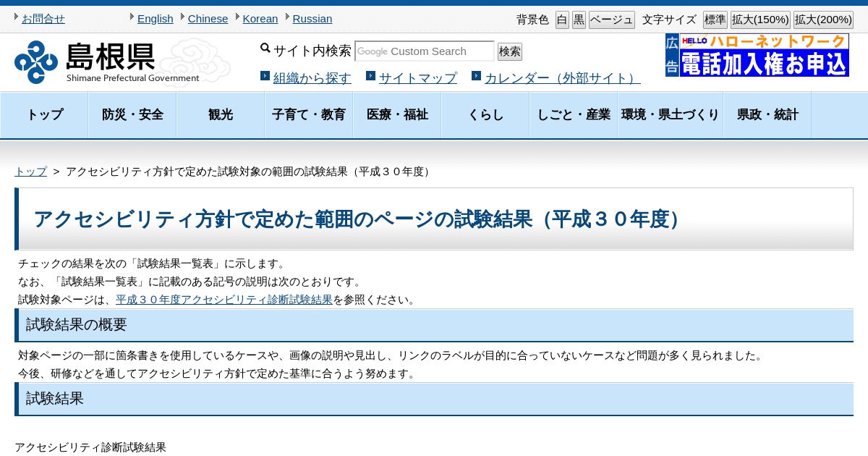Click the 広告 label beside banner
This screenshot has height=456, width=868.
(x=672, y=55)
